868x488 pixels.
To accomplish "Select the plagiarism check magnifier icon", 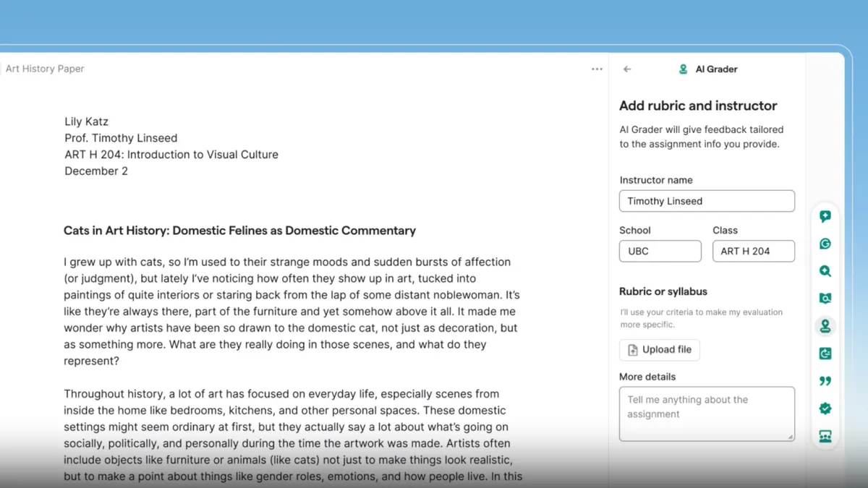I will click(x=825, y=271).
